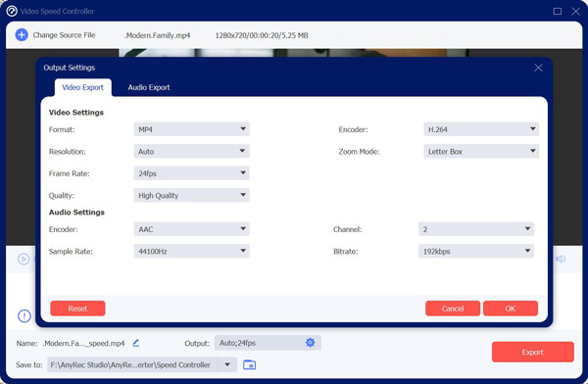This screenshot has width=588, height=384.
Task: Click the red Export button
Action: (533, 352)
